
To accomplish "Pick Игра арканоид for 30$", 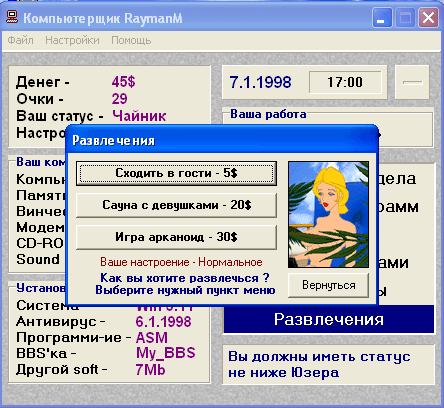I will coord(176,237).
